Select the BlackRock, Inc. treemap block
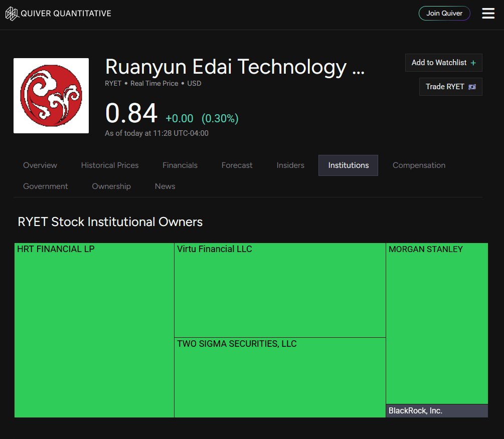The height and width of the screenshot is (439, 504). (437, 411)
